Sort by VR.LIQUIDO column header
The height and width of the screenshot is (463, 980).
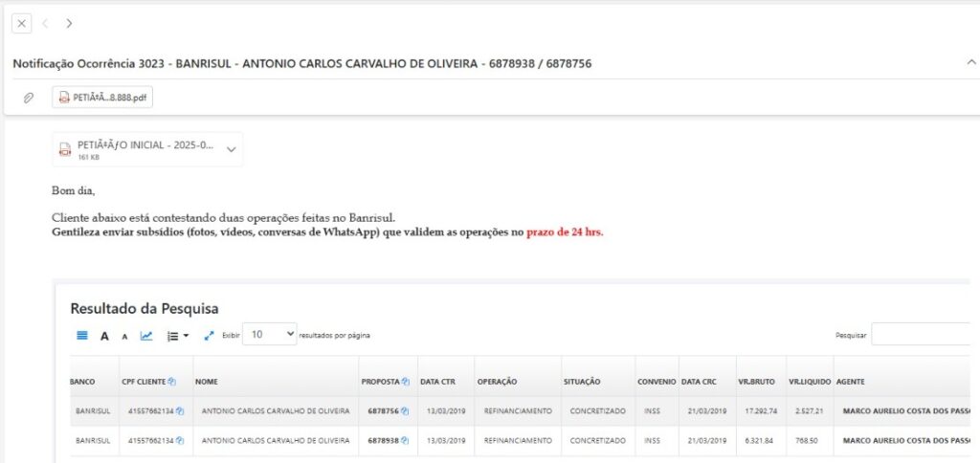click(810, 382)
